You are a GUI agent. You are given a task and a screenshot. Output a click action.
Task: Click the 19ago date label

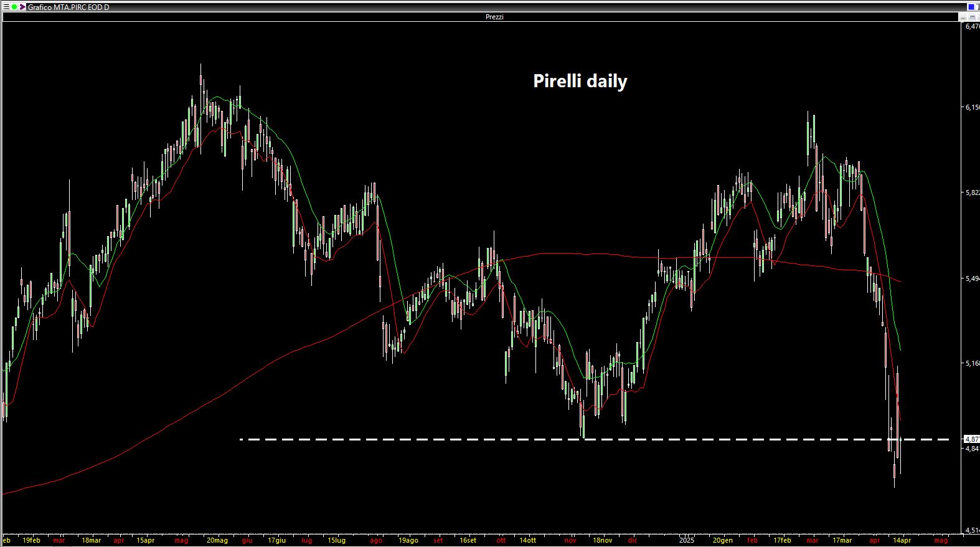[x=408, y=540]
